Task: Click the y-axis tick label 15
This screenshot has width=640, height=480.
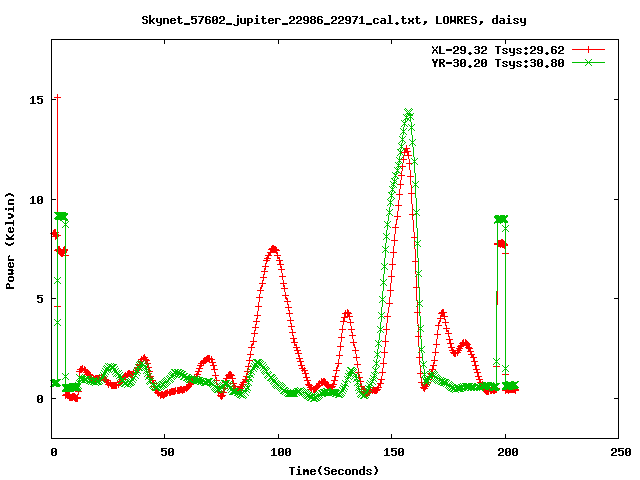Action: (x=36, y=100)
